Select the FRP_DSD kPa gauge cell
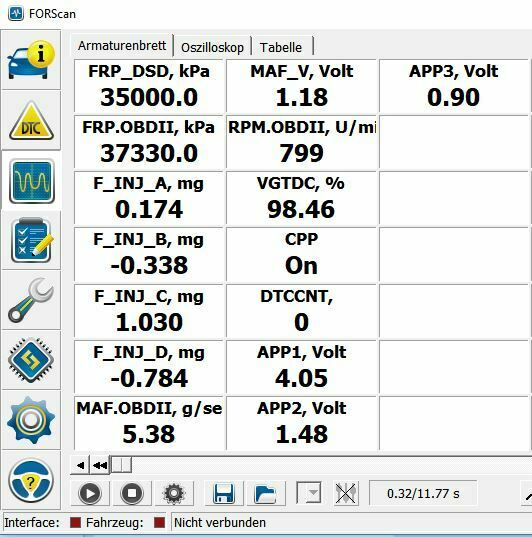 click(x=149, y=86)
